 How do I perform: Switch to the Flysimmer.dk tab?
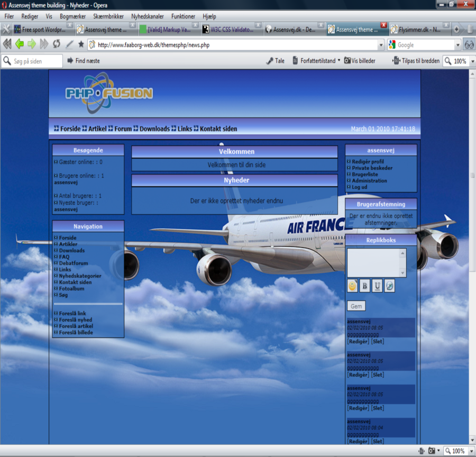coord(419,30)
